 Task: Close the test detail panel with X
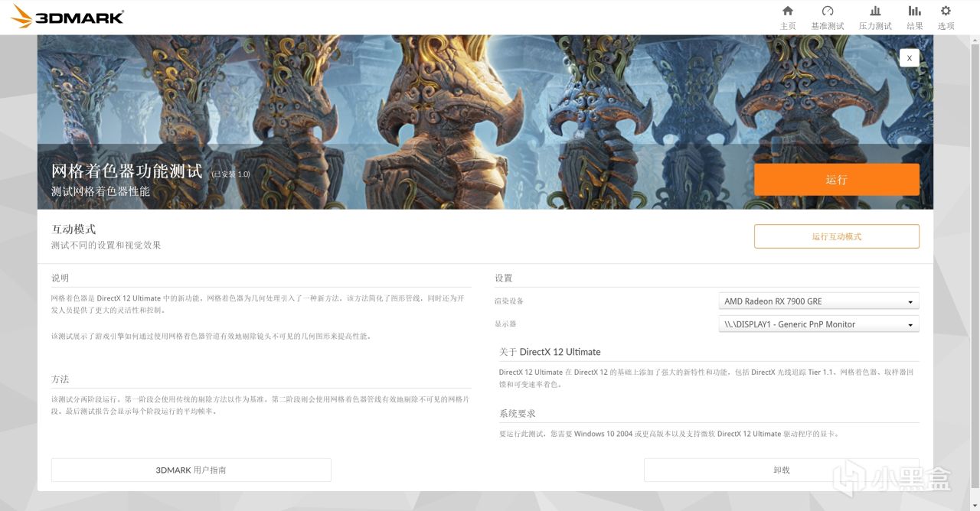[x=910, y=57]
